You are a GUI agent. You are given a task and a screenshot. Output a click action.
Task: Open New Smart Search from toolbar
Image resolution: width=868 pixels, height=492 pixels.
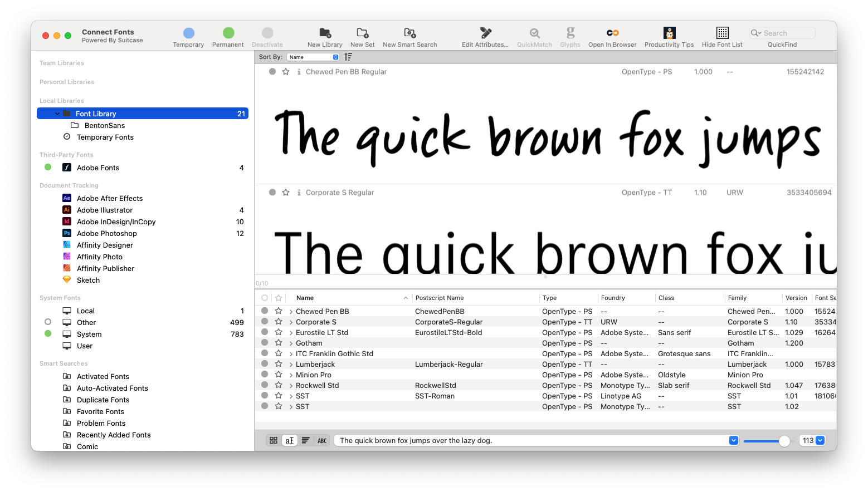coord(409,33)
